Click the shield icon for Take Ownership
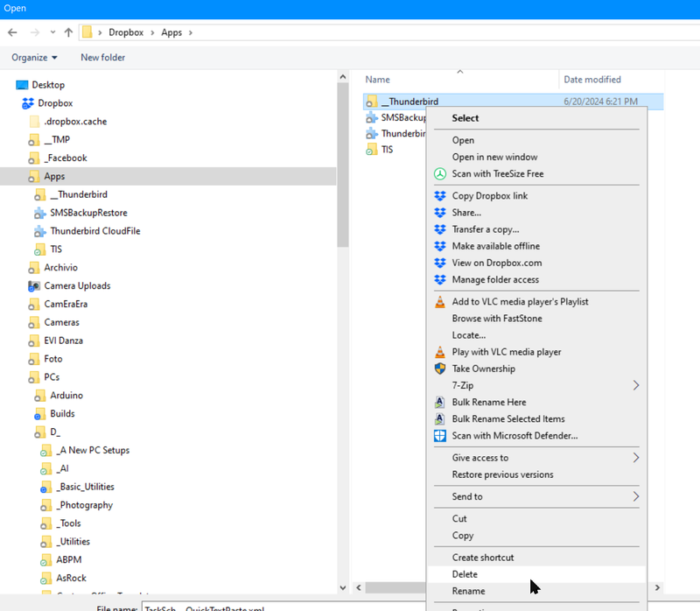This screenshot has height=611, width=700. tap(440, 369)
